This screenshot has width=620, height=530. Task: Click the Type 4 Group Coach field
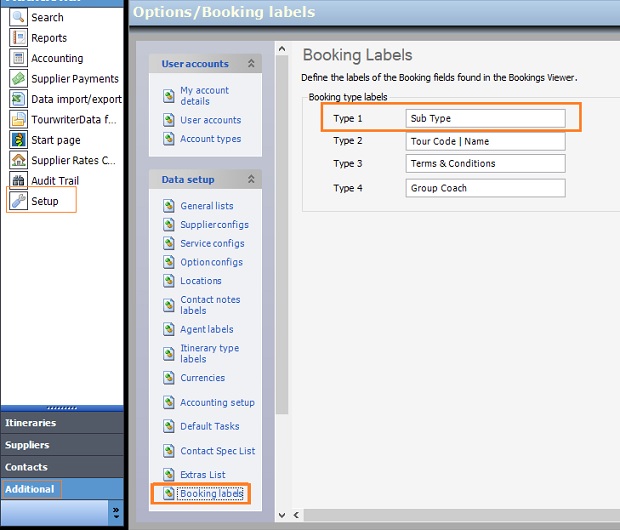tap(486, 188)
